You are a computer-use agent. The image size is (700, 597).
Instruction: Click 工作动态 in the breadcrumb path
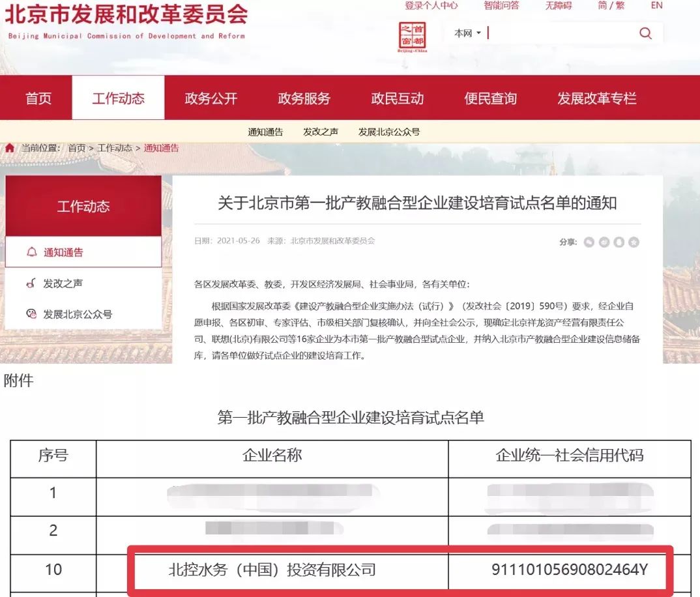point(115,148)
